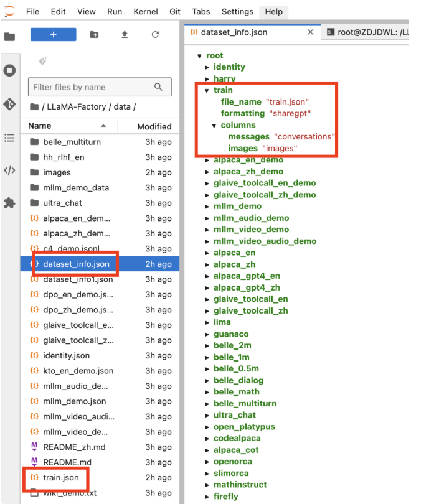The image size is (439, 504).
Task: Select the kto_en_demo.json file
Action: [x=100, y=371]
